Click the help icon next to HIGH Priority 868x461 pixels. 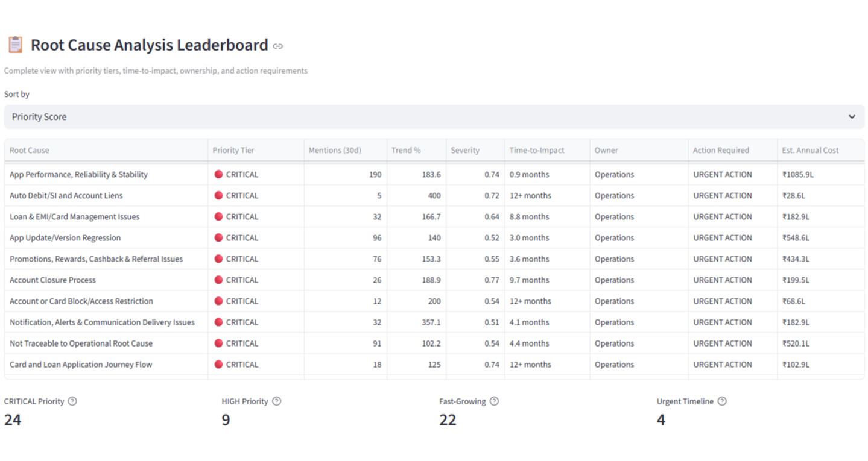click(x=276, y=401)
